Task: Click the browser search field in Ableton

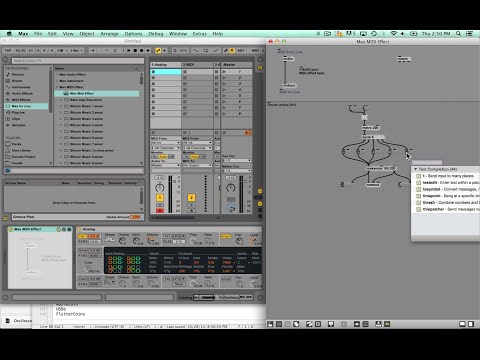Action: click(x=78, y=61)
